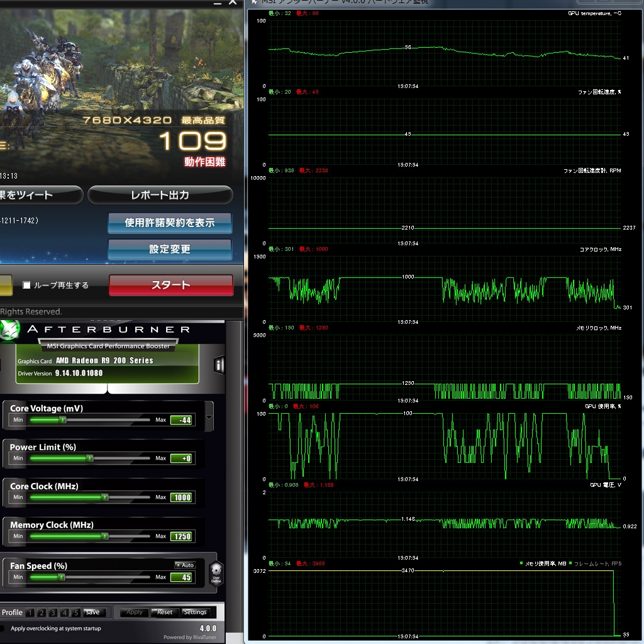Toggle apply overclocking at system startup
The width and height of the screenshot is (644, 644).
pyautogui.click(x=3, y=628)
